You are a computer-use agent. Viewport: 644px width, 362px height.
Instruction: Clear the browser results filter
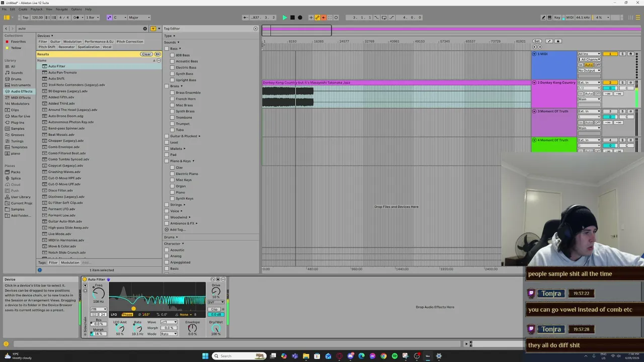[x=146, y=54]
